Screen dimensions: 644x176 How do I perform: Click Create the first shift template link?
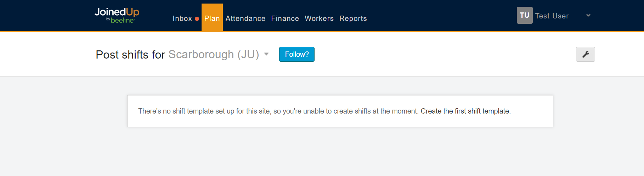point(464,111)
